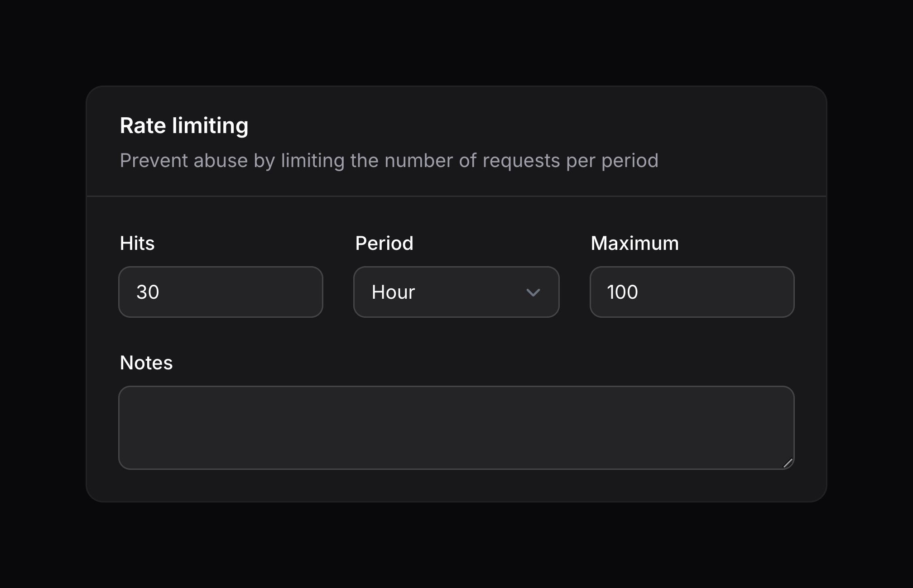Open the Period dropdown
Image resolution: width=913 pixels, height=588 pixels.
coord(456,292)
